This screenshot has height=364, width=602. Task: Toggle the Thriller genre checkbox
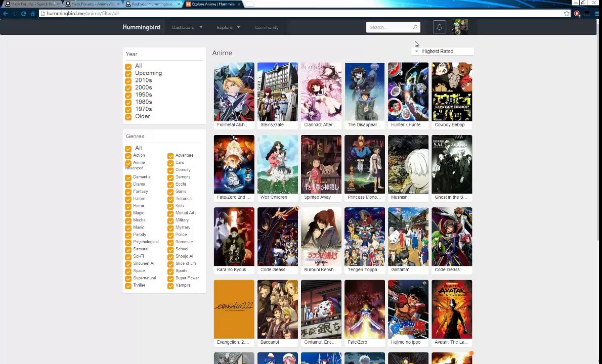point(128,286)
